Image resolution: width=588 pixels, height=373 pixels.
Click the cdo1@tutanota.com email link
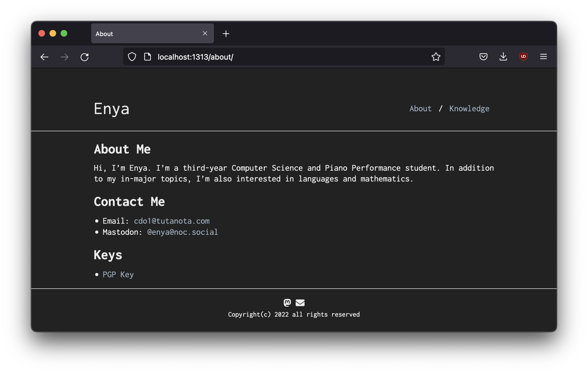[x=172, y=221]
